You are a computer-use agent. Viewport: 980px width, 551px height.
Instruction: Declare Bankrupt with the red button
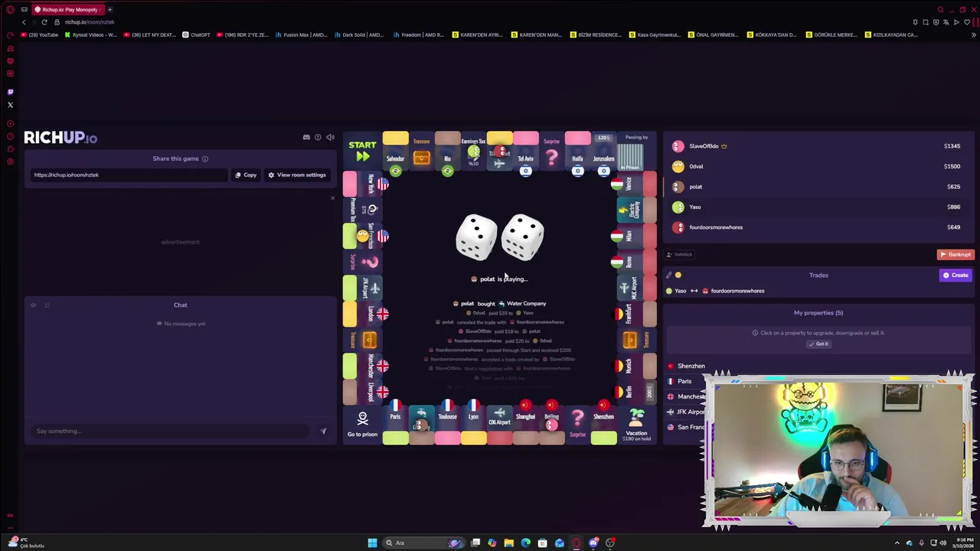(955, 254)
